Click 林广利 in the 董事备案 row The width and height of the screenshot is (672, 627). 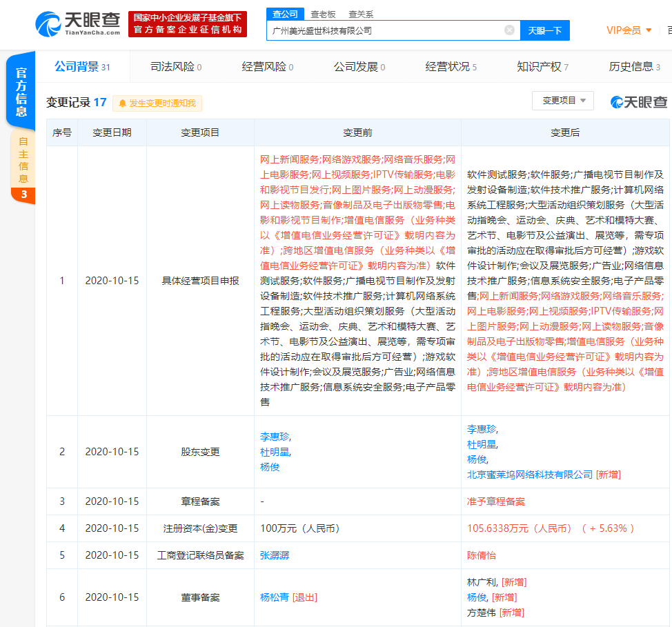tap(482, 582)
